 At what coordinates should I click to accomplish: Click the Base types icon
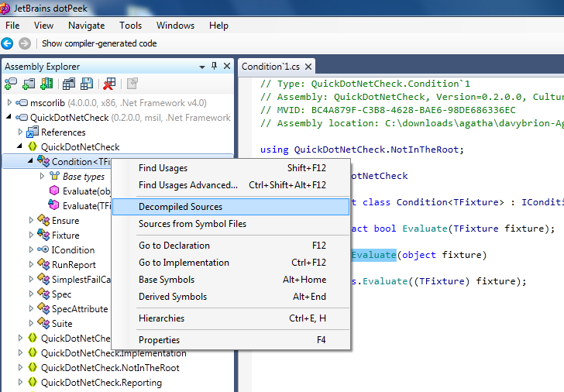pos(54,176)
